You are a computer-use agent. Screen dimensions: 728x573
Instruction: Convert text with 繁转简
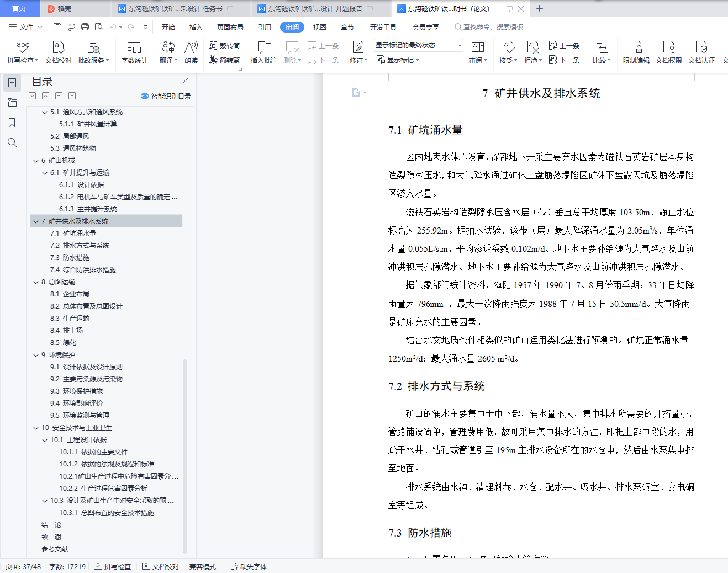(x=224, y=45)
